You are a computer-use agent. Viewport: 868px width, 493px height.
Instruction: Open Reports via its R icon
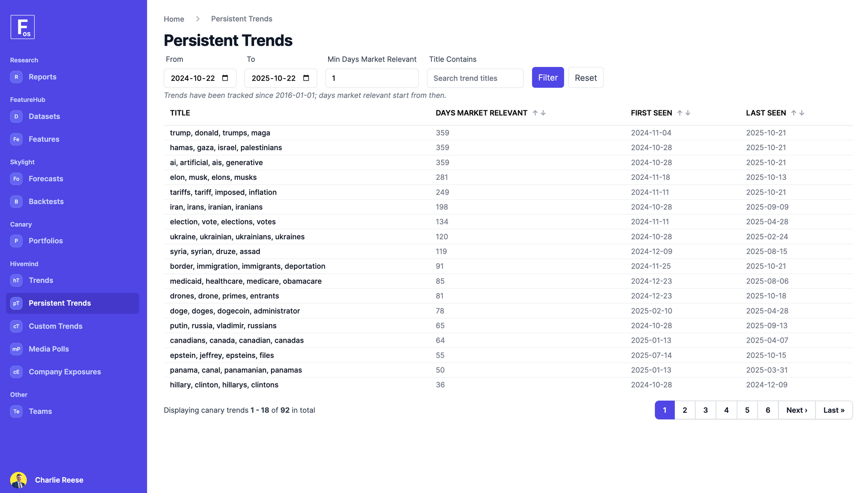(16, 77)
